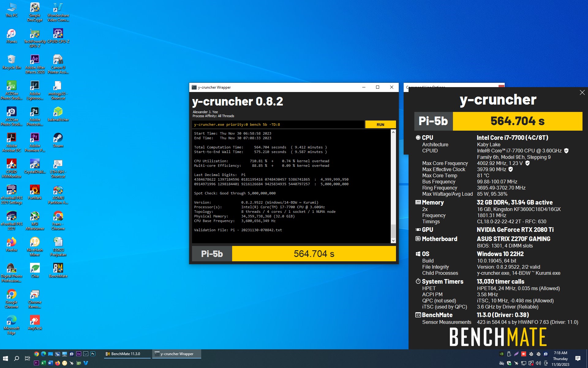This screenshot has width=588, height=368.
Task: Click the RUN button in y-cruncher Wrapper
Action: 380,125
